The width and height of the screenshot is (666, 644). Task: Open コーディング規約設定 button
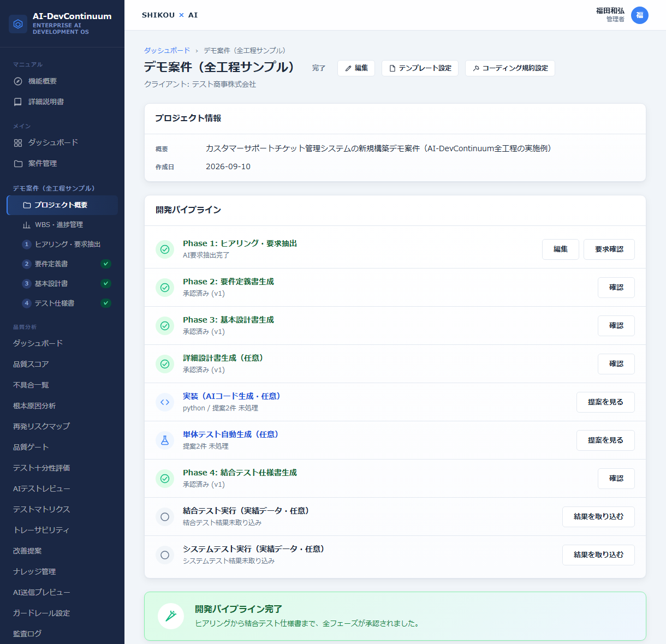(x=510, y=68)
